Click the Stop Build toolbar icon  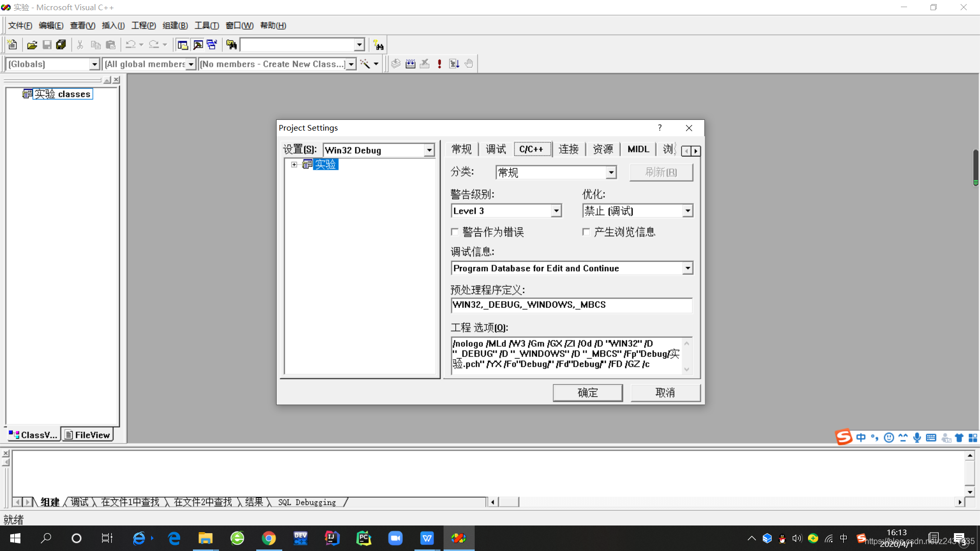tap(425, 64)
